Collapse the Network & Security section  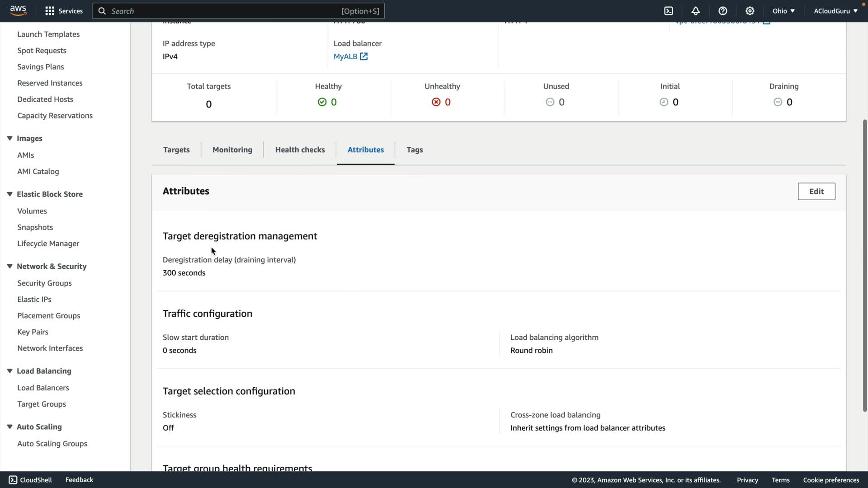9,267
